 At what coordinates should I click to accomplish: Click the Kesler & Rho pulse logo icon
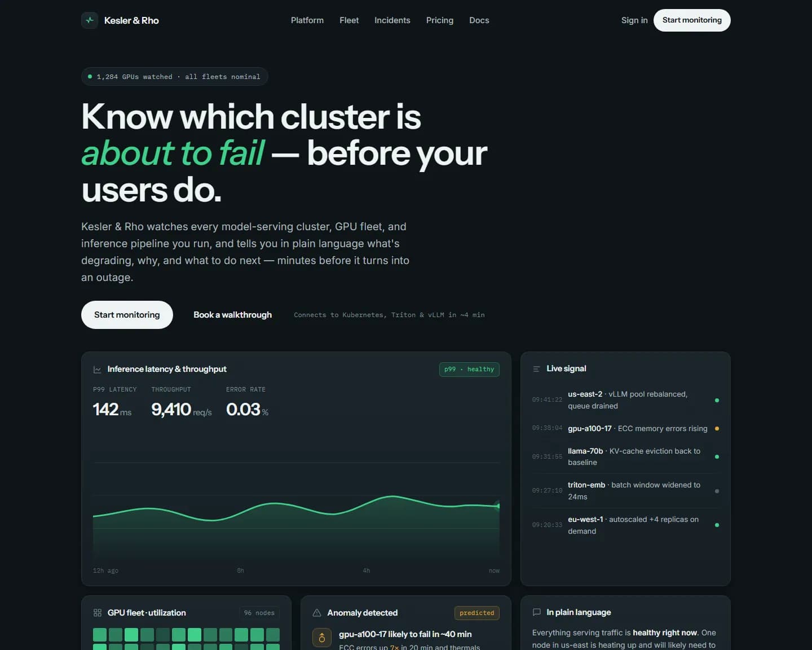90,20
